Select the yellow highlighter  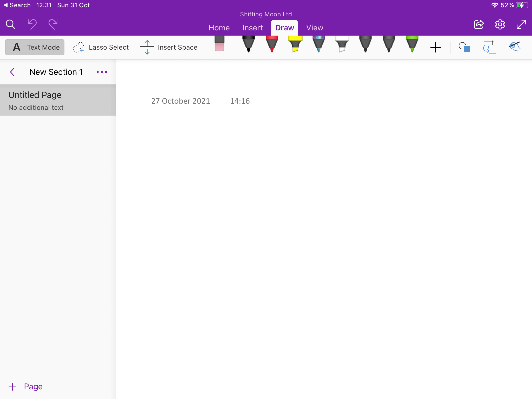tap(295, 44)
